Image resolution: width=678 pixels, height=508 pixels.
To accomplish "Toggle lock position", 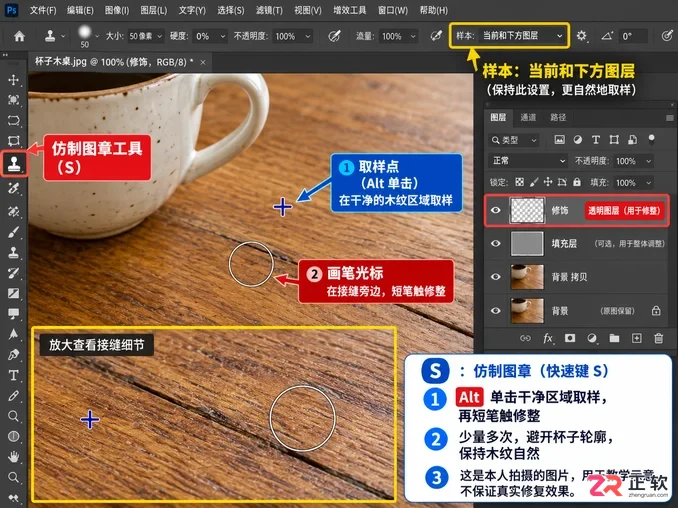I will 548,182.
